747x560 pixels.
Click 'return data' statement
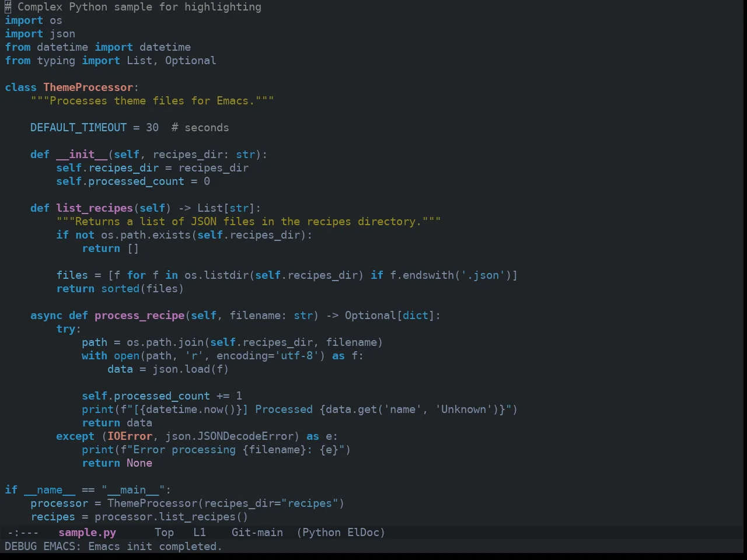(x=117, y=423)
